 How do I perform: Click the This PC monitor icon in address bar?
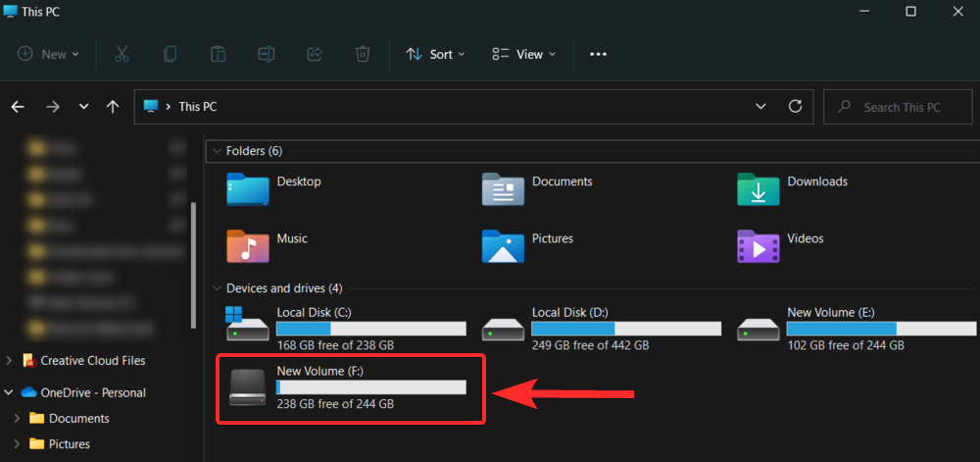click(x=151, y=106)
